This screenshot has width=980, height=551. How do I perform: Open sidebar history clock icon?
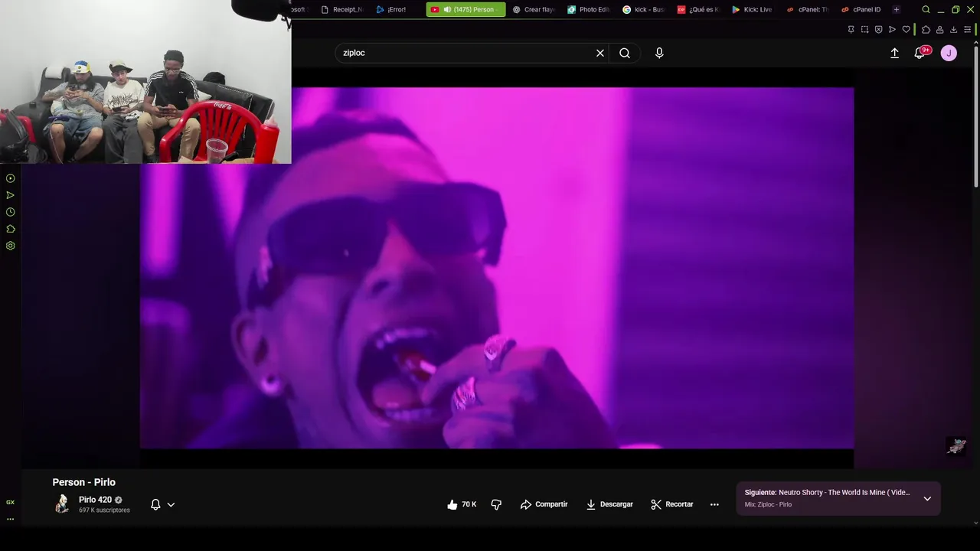point(11,212)
